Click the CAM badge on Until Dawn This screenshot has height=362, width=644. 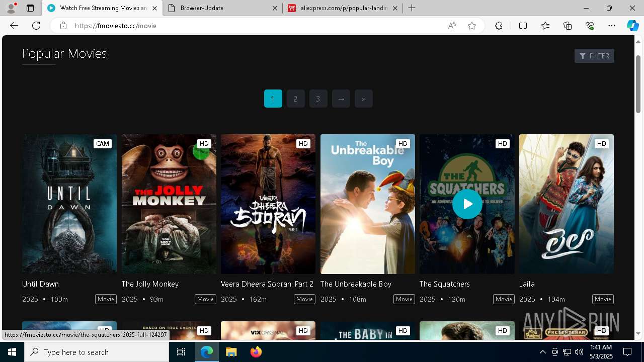(103, 144)
